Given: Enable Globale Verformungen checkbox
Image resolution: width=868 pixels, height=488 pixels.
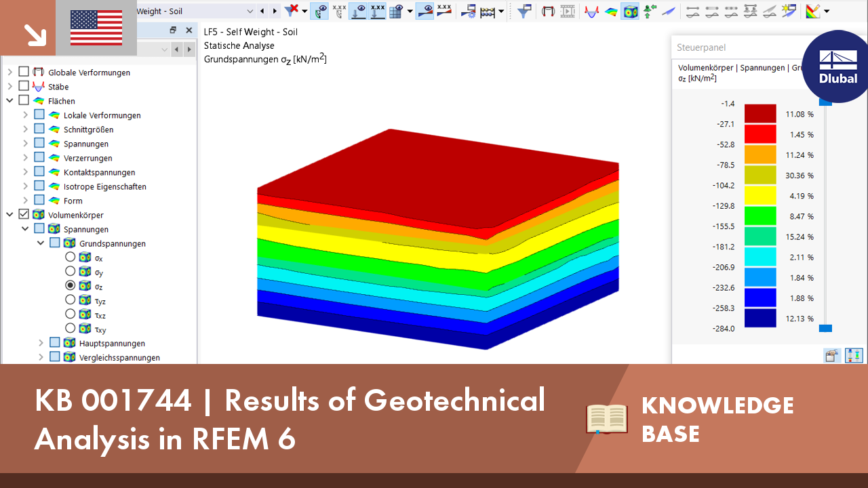Looking at the screenshot, I should [24, 72].
